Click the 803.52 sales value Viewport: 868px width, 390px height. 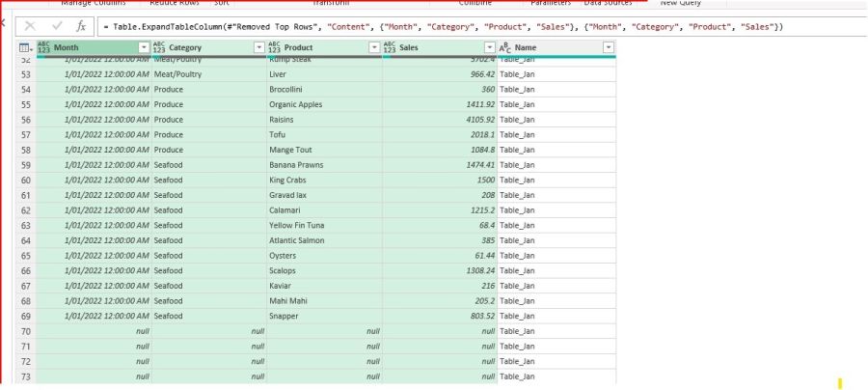pos(481,316)
